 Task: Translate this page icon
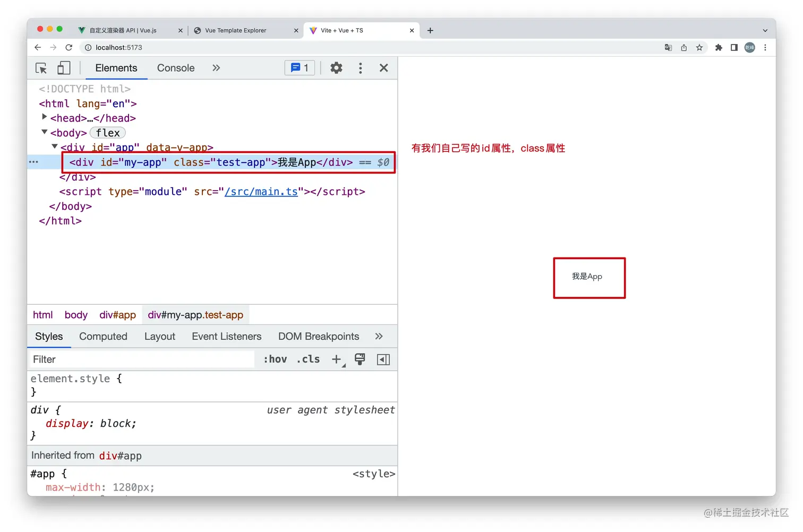point(668,47)
